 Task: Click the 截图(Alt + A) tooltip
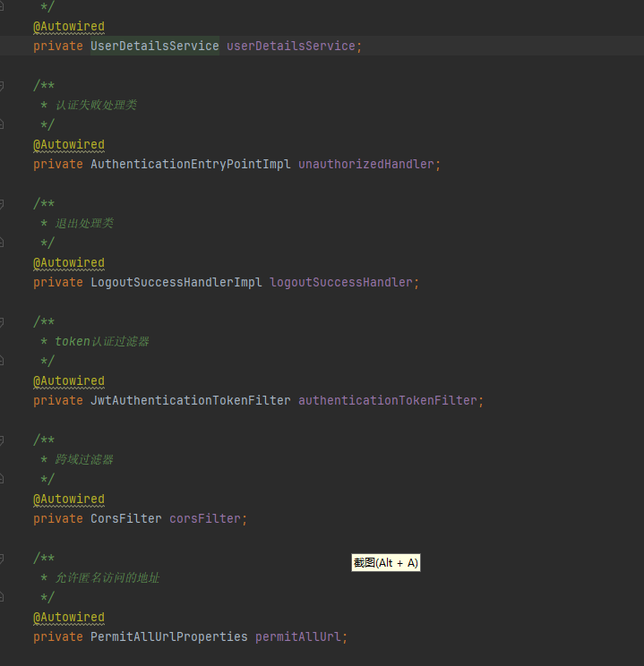(x=386, y=563)
